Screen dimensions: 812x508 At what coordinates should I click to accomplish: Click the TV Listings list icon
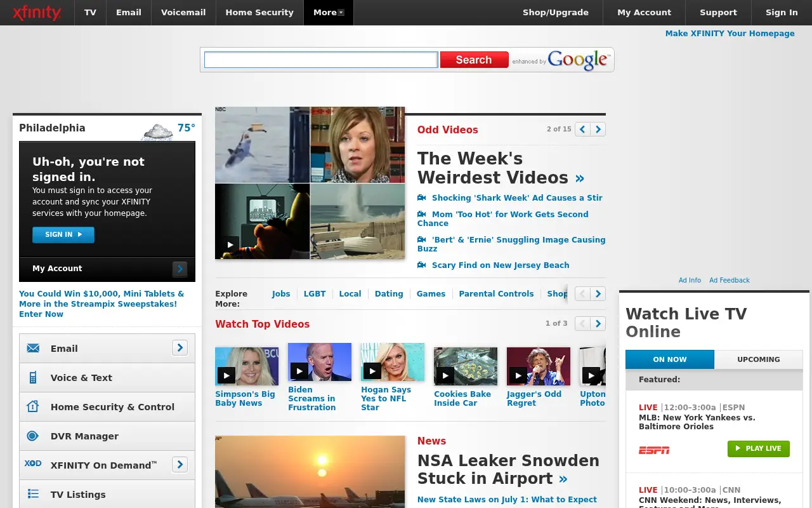click(33, 494)
